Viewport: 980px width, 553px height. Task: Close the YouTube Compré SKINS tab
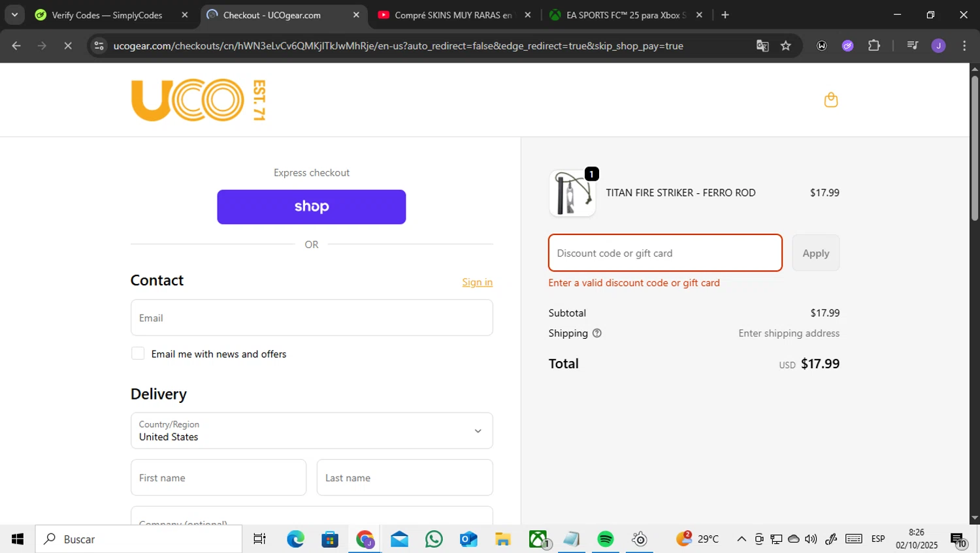pyautogui.click(x=528, y=15)
